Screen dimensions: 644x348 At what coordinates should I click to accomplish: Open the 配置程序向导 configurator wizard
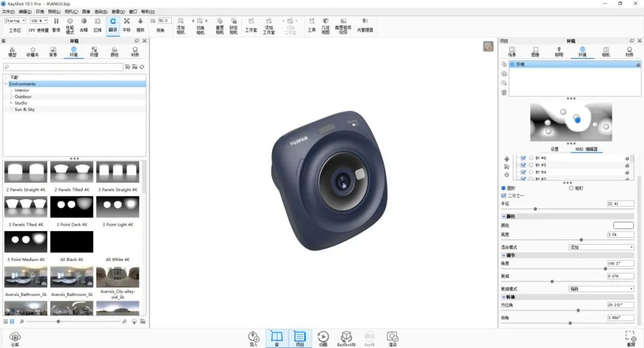(343, 21)
